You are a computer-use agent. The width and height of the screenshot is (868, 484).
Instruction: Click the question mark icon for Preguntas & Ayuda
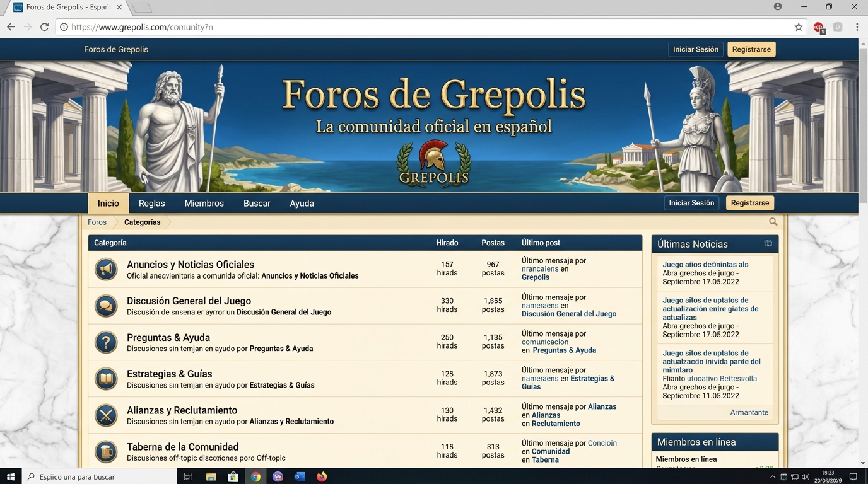[106, 343]
